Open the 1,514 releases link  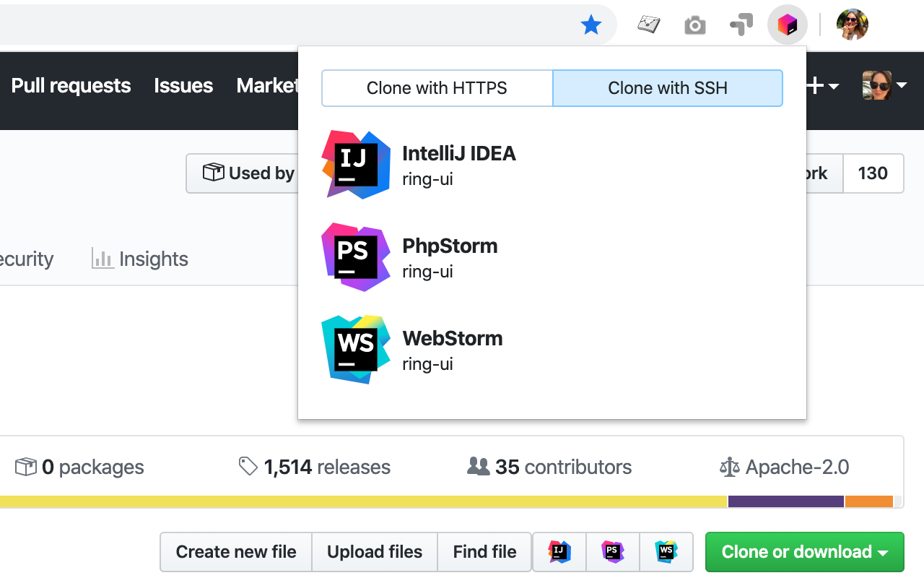315,467
